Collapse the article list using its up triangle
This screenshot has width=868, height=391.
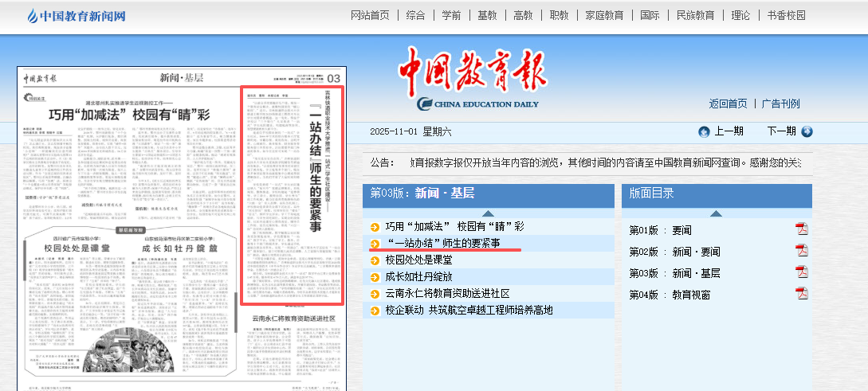(488, 213)
